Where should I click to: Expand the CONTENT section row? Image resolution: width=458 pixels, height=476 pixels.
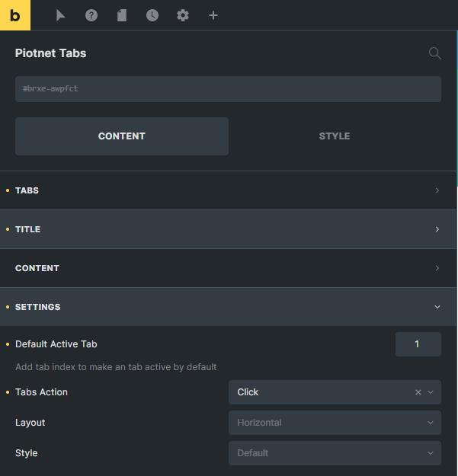(229, 268)
